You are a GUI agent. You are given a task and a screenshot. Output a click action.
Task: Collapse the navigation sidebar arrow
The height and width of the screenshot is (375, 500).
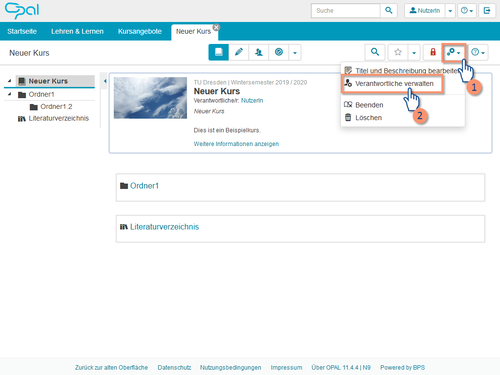[x=105, y=81]
